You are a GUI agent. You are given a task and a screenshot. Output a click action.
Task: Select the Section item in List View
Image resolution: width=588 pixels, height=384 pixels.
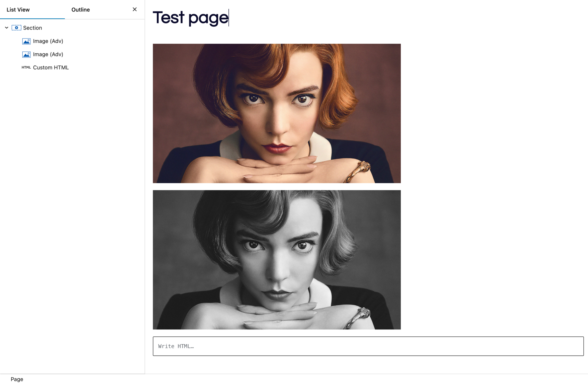pos(32,28)
